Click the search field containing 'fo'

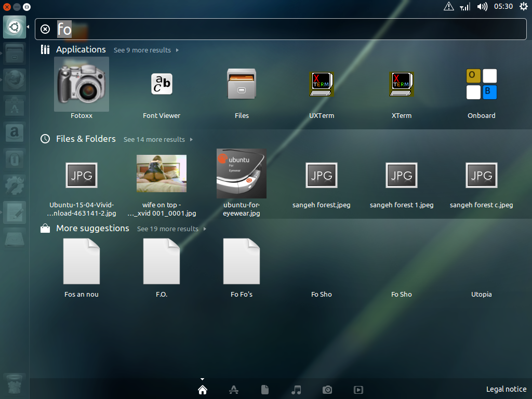tap(281, 29)
